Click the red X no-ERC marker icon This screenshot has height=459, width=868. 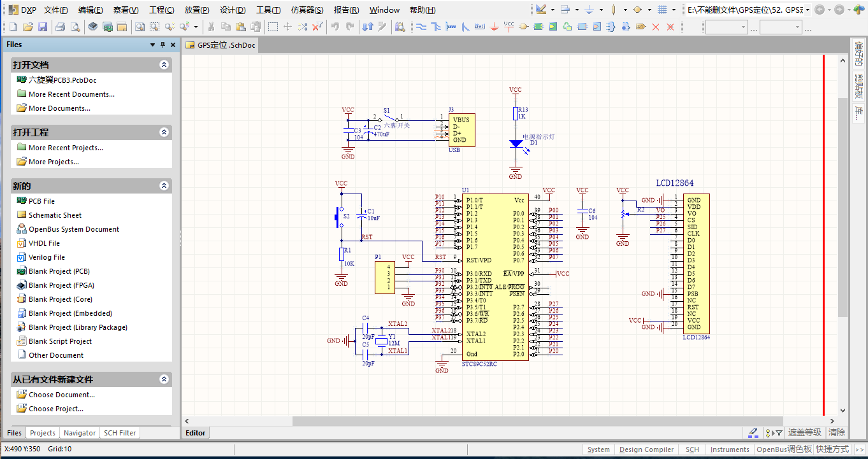point(655,27)
